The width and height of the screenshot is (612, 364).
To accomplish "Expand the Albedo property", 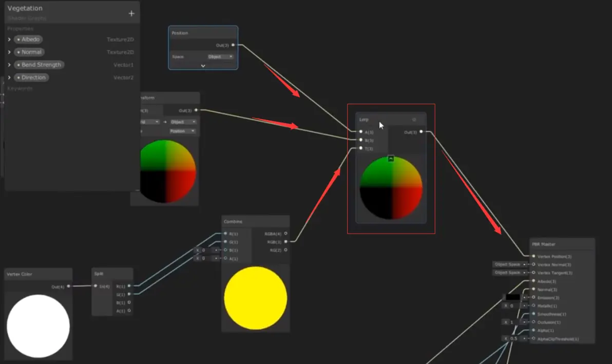I will (x=9, y=40).
